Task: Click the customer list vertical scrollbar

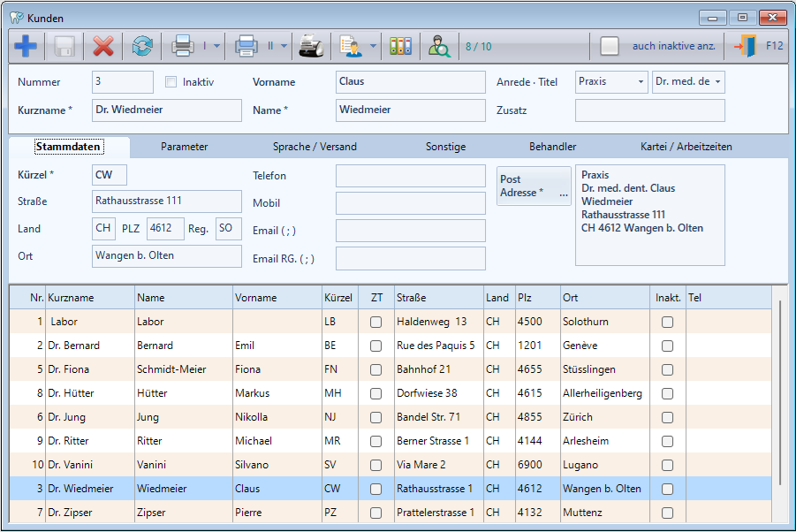Action: [780, 393]
